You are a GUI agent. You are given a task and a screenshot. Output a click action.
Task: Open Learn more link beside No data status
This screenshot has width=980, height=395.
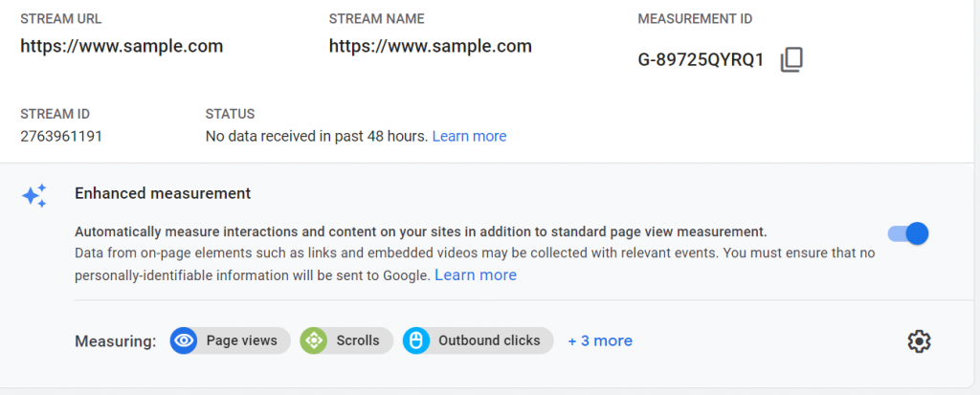coord(469,136)
